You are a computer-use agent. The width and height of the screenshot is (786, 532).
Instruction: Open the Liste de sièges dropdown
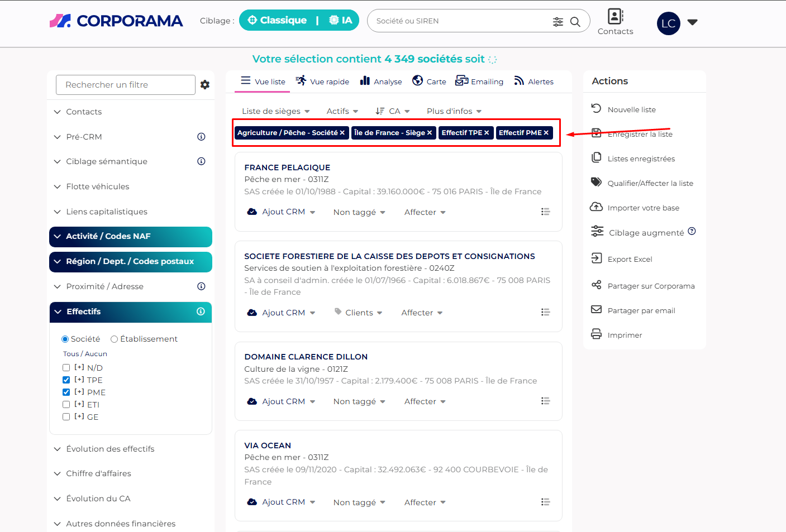click(275, 111)
